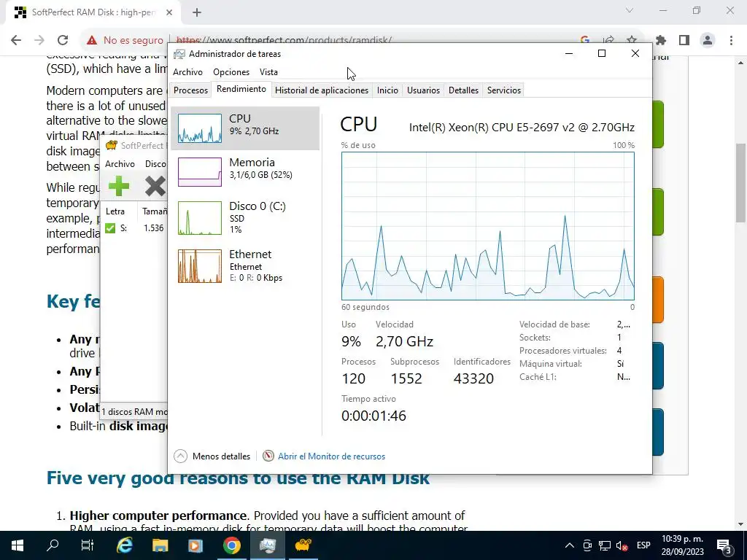Select the Ethernet performance item

point(245,265)
